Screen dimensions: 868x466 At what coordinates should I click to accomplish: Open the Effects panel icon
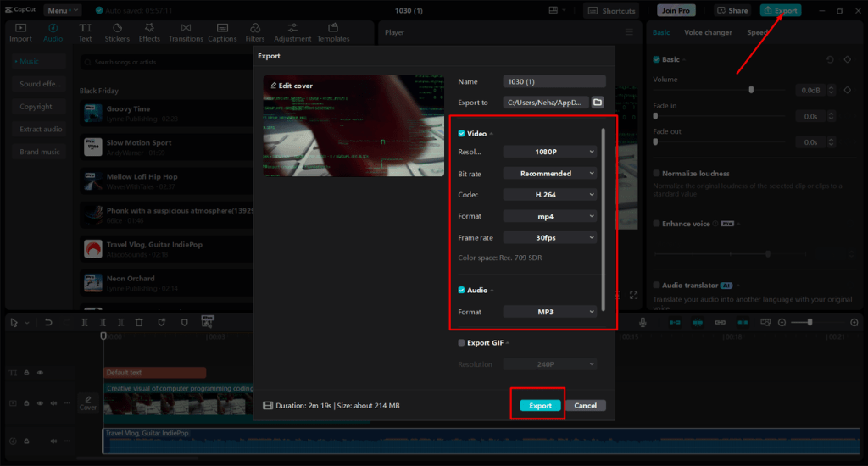pyautogui.click(x=149, y=29)
